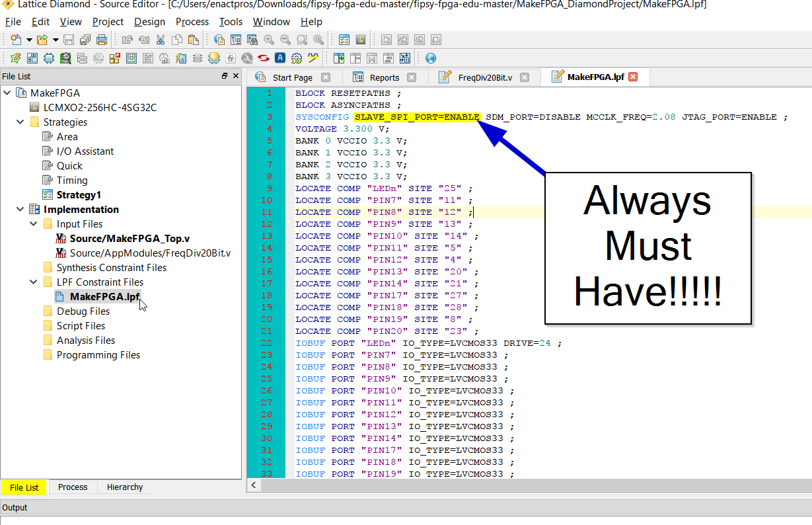Click the horizontal scrollbar left arrow
Image resolution: width=812 pixels, height=525 pixels.
(253, 485)
